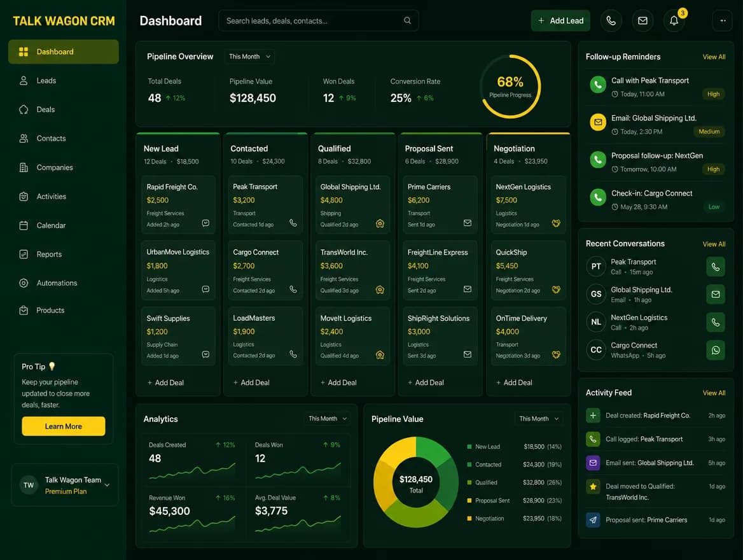The width and height of the screenshot is (743, 560).
Task: Click envelope icon on FreightLine Express card
Action: 467,289
